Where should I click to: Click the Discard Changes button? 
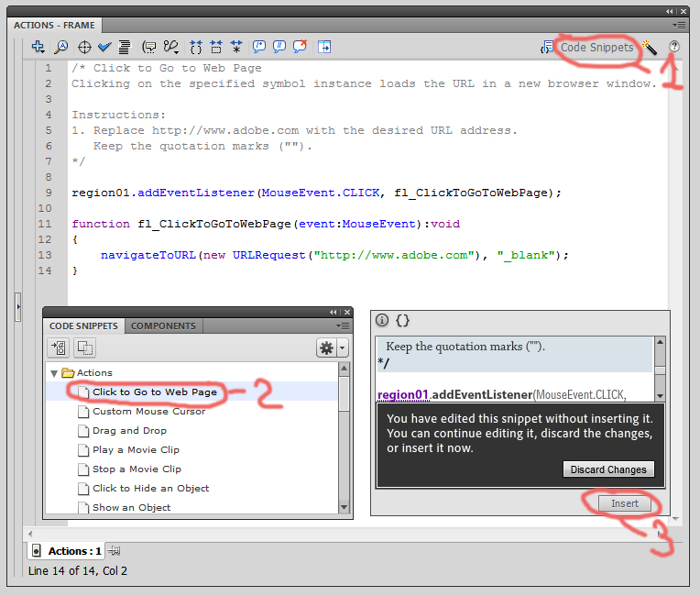coord(608,469)
